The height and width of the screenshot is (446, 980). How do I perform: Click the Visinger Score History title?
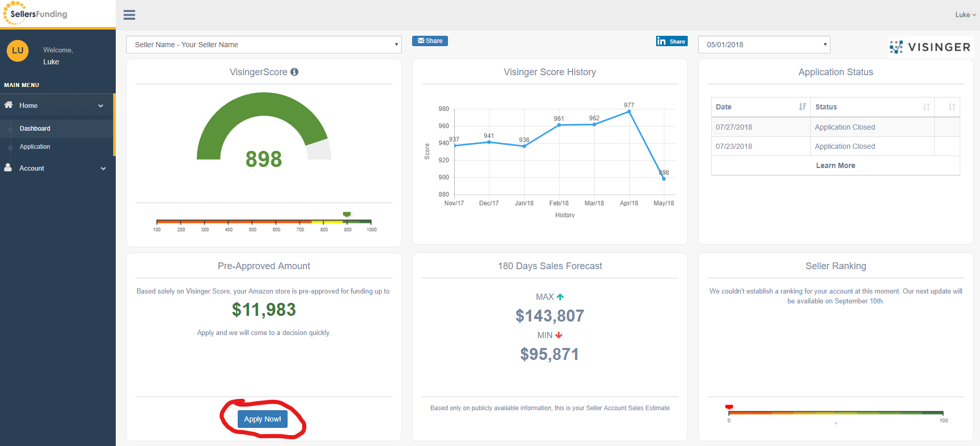(550, 72)
